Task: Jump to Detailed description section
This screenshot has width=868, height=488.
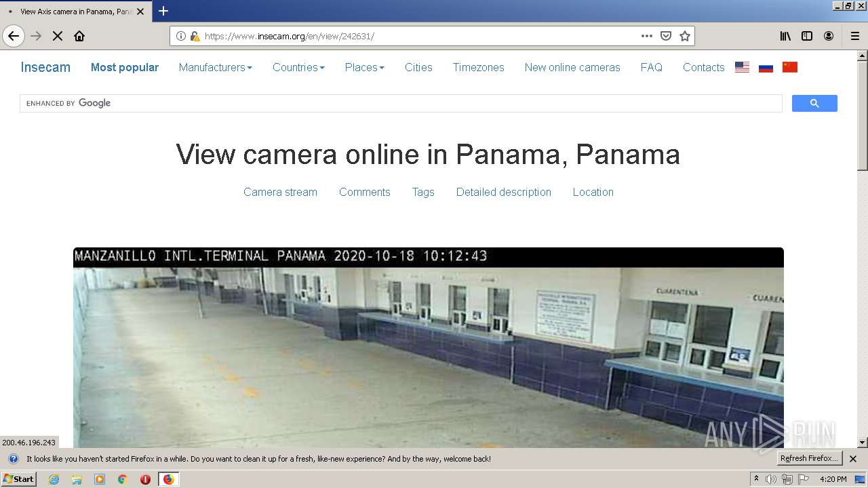Action: [x=504, y=192]
